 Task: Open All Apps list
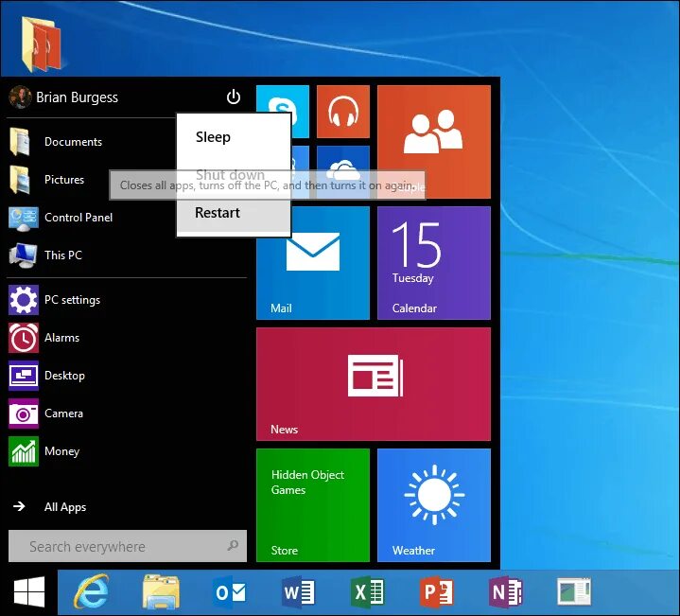point(65,507)
